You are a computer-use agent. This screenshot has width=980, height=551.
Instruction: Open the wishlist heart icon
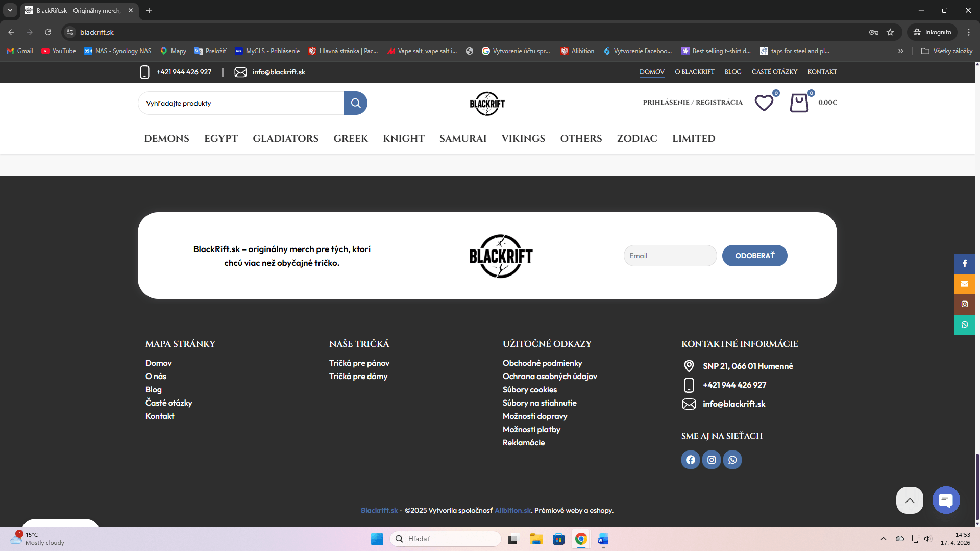[x=764, y=103]
